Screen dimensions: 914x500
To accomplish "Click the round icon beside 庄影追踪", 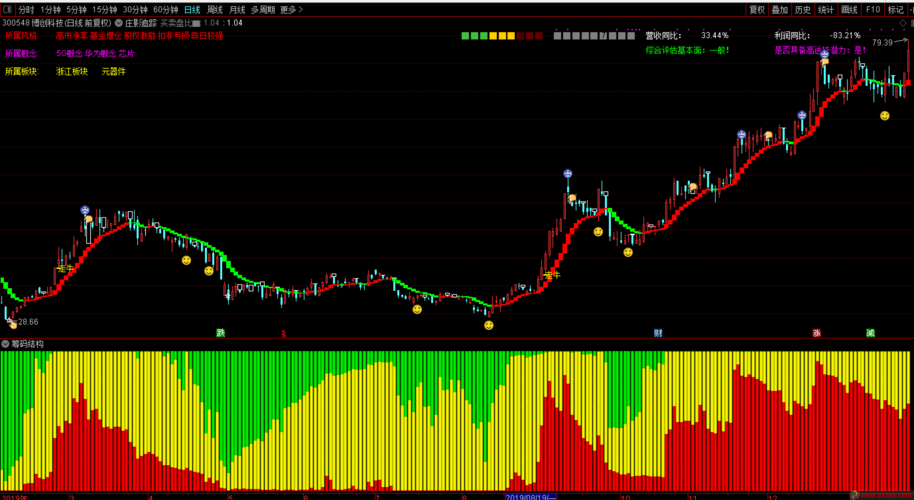I will [119, 22].
